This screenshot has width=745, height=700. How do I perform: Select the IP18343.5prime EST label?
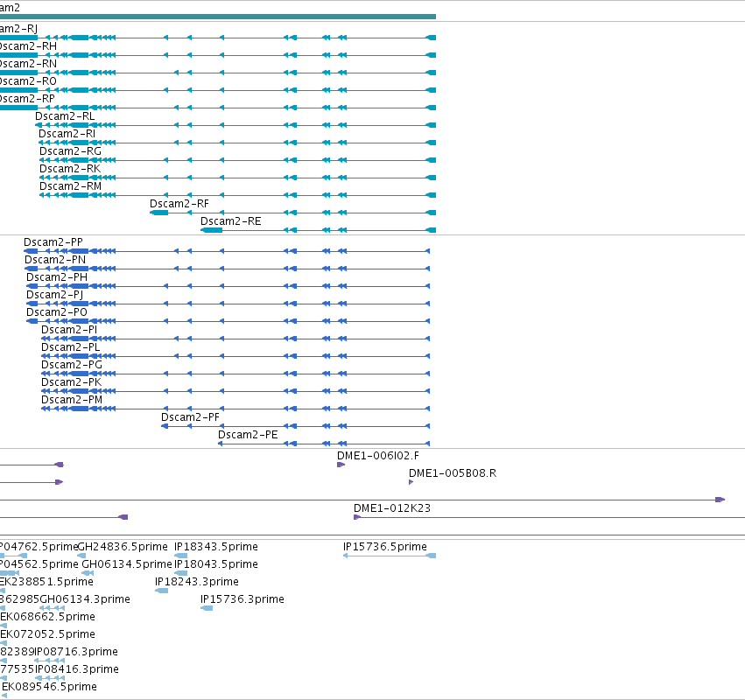coord(215,548)
